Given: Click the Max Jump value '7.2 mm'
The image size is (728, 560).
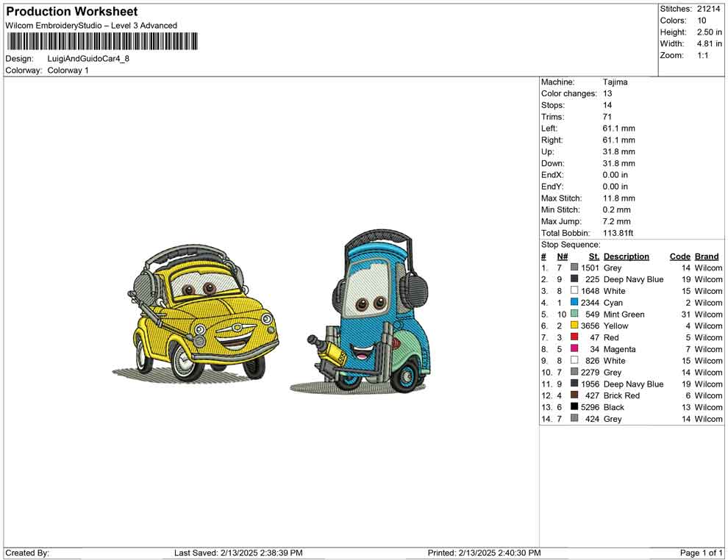Looking at the screenshot, I should [x=616, y=221].
